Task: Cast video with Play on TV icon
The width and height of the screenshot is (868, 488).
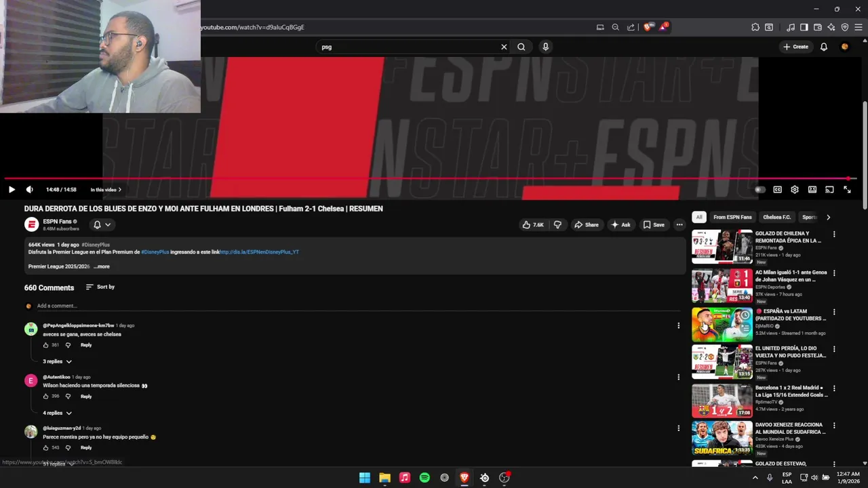Action: click(829, 190)
